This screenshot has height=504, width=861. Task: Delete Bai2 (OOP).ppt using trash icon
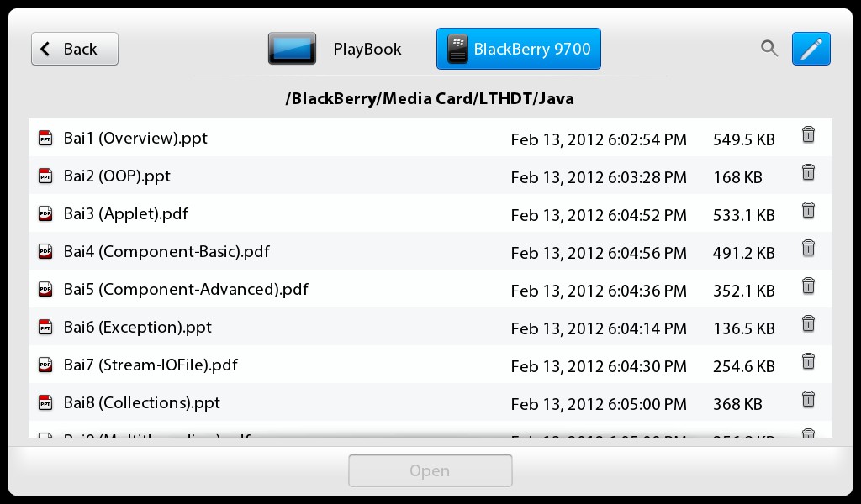808,172
